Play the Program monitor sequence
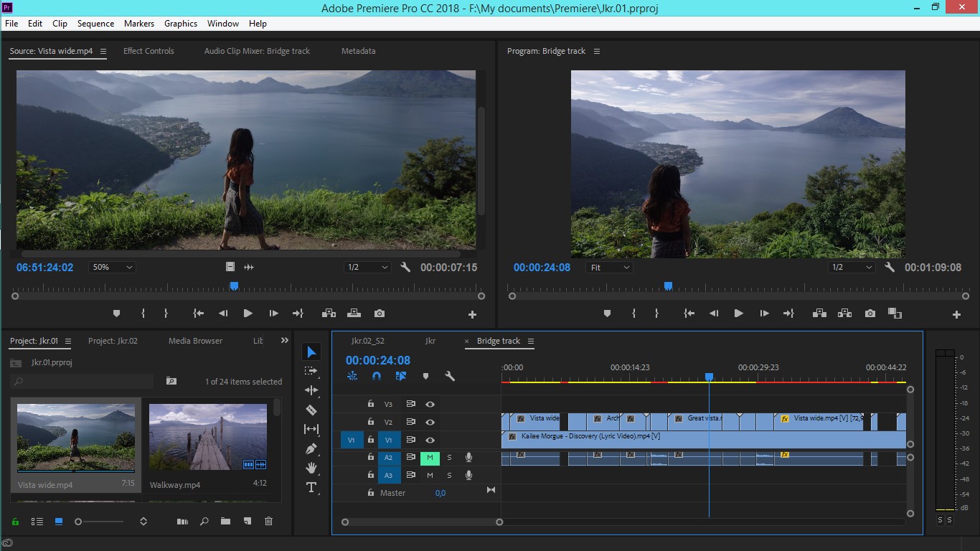Screen dimensions: 980x551 tap(738, 314)
